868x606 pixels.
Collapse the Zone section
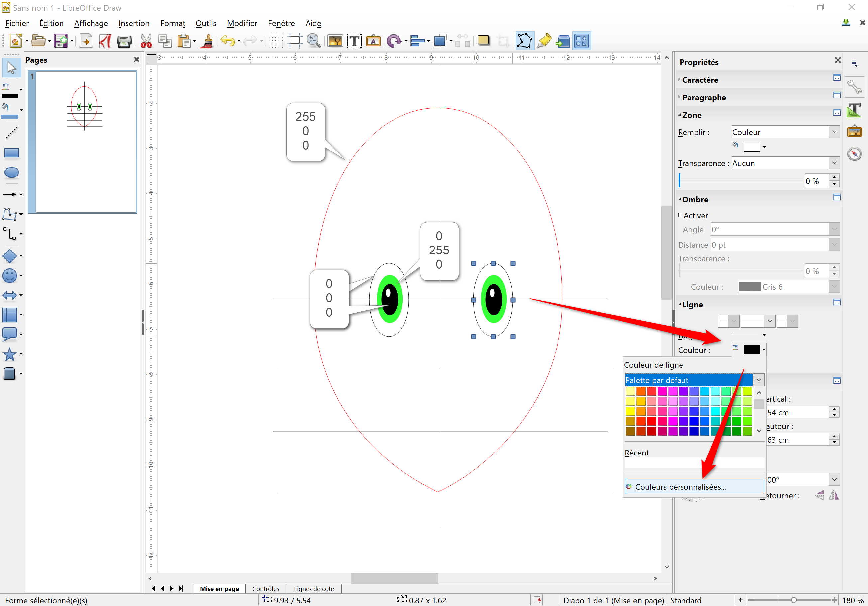click(680, 115)
